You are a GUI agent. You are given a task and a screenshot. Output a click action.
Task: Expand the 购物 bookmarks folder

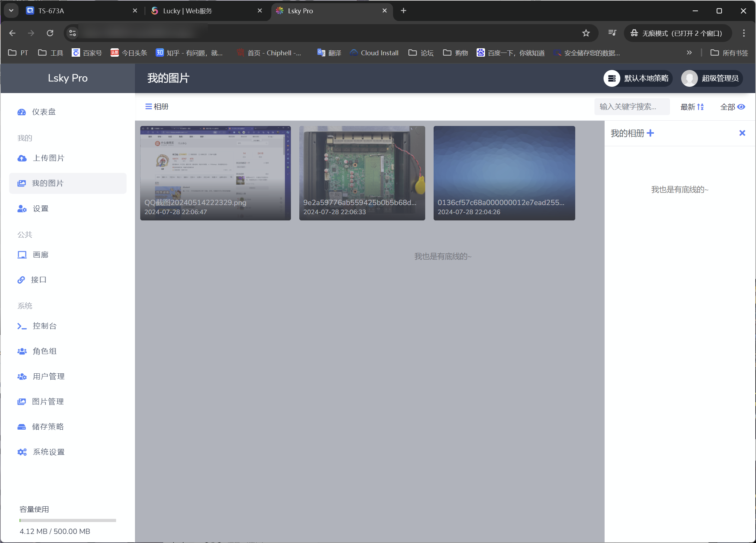pyautogui.click(x=455, y=53)
